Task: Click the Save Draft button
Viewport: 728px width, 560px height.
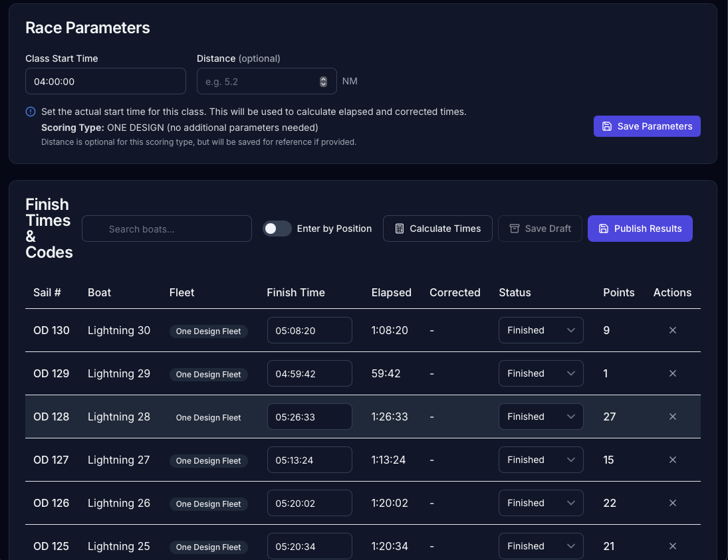Action: [x=540, y=229]
